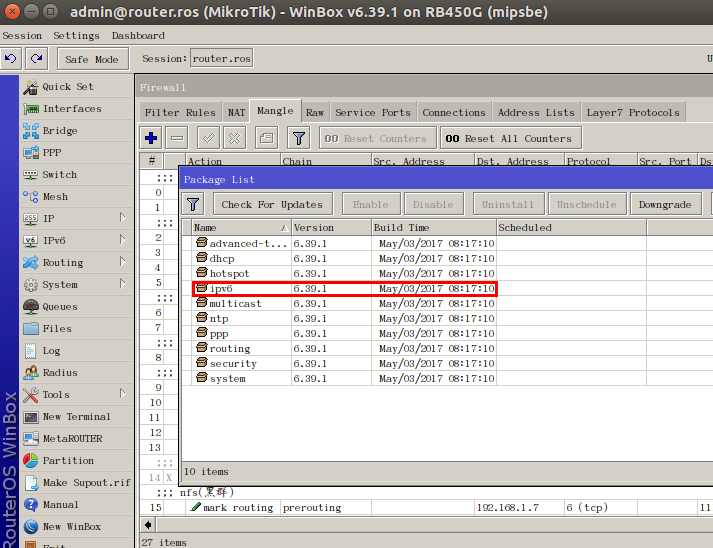Click Reset Counters button
This screenshot has width=713, height=548.
[377, 138]
